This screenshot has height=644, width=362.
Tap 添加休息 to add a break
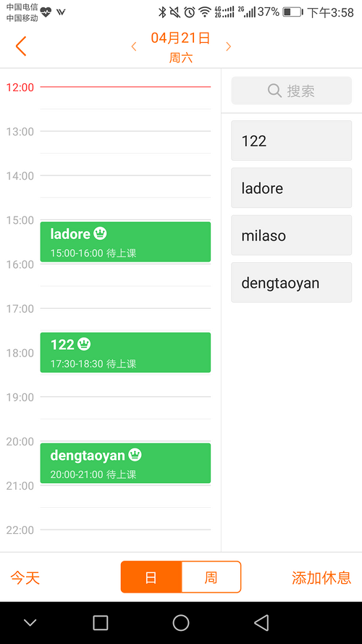tap(321, 577)
